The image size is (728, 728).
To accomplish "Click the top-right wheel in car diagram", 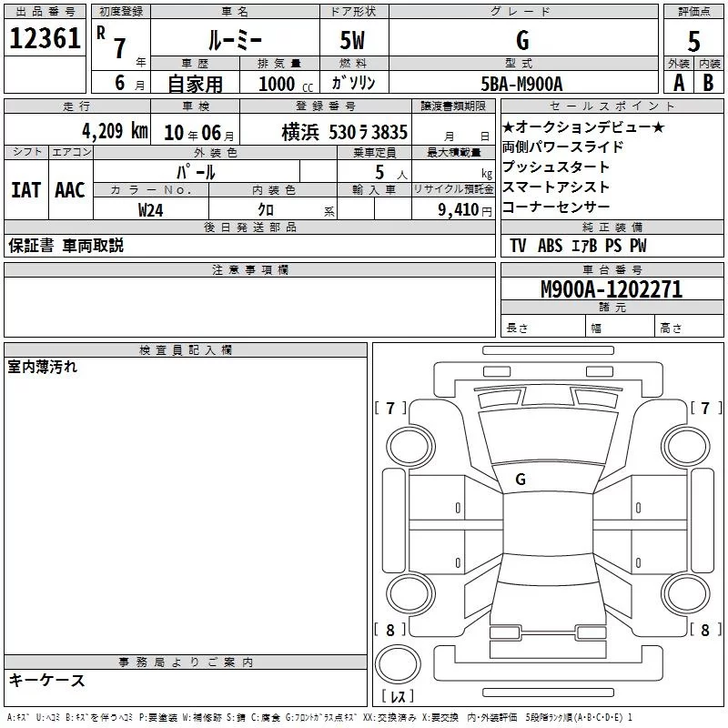I will [683, 444].
